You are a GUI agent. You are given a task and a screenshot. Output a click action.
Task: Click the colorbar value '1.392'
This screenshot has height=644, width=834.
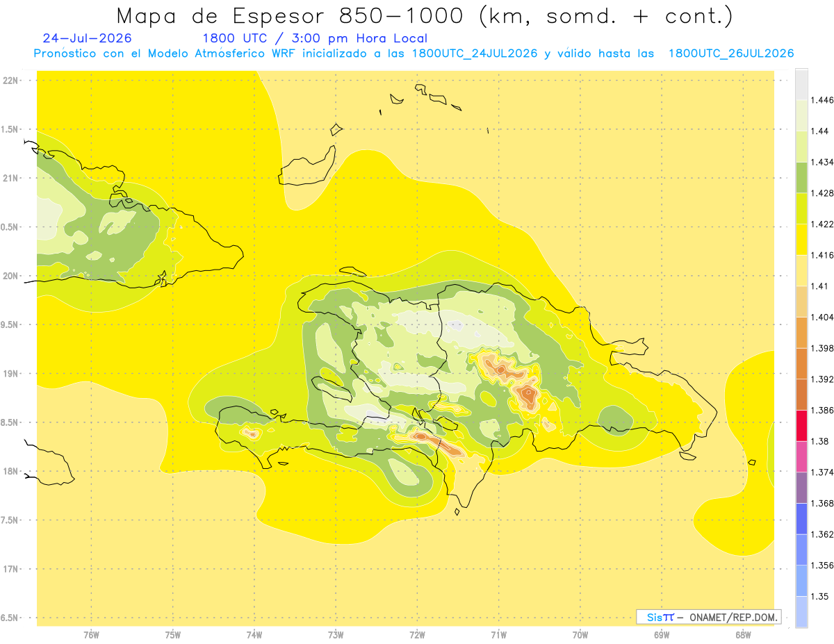(x=821, y=379)
